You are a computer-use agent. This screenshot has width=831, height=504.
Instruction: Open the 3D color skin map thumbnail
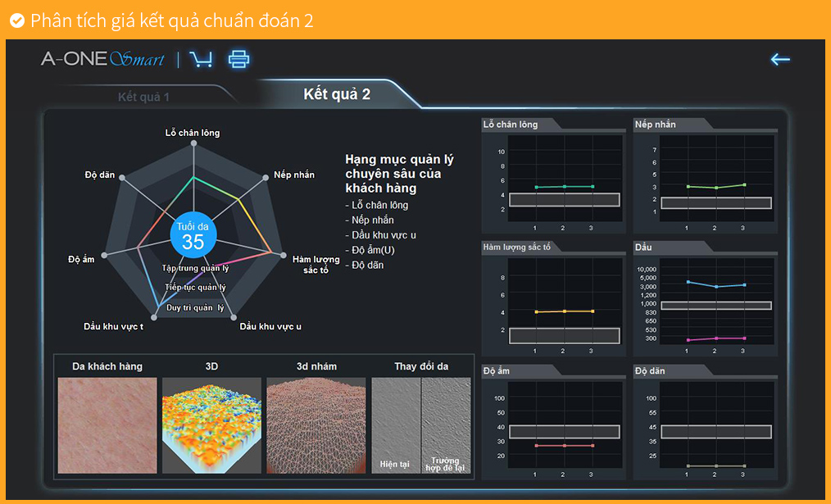click(211, 425)
